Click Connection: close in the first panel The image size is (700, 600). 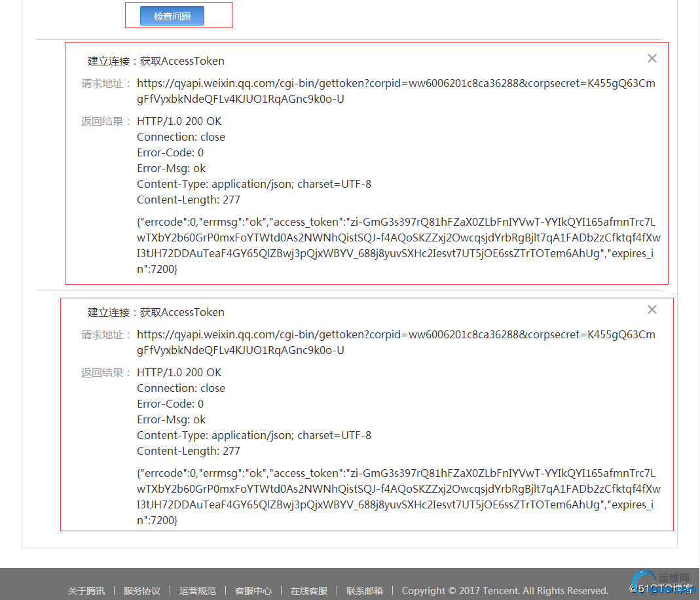tap(181, 137)
